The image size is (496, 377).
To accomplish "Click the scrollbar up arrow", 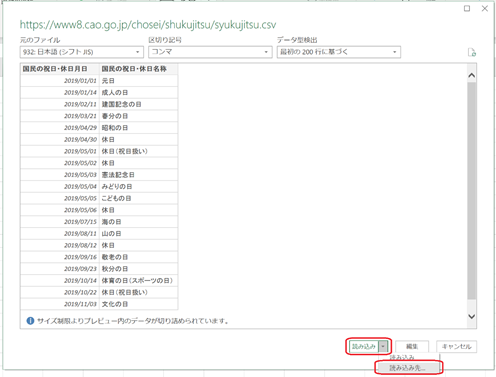I will 471,75.
